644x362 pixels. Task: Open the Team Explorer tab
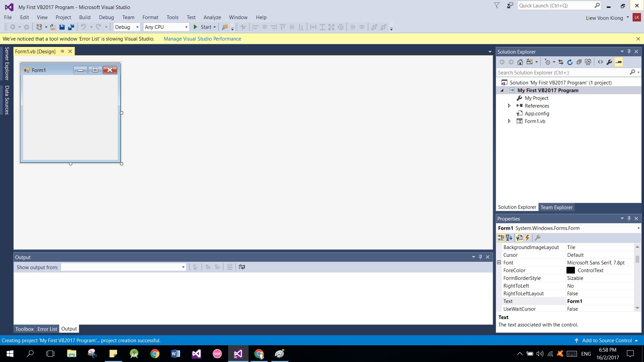[556, 207]
